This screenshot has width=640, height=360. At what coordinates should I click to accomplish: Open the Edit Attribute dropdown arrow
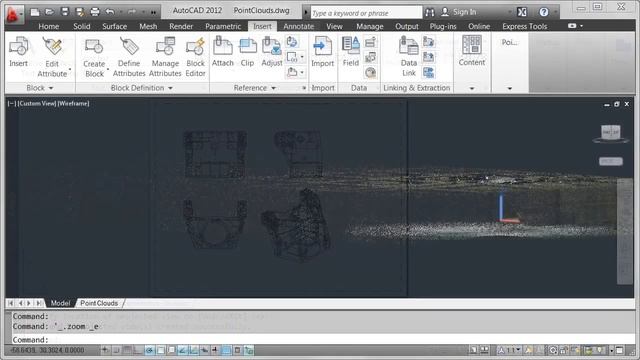click(70, 69)
